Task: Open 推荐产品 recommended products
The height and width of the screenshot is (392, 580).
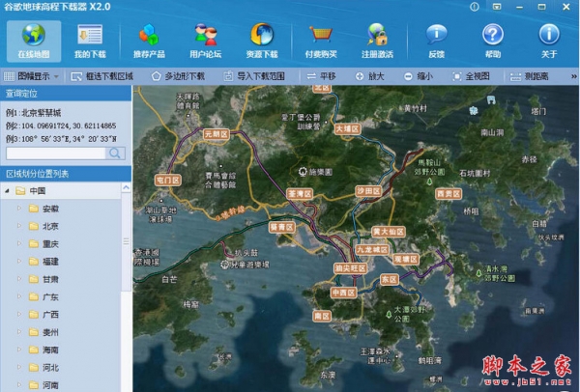Action: pos(149,41)
